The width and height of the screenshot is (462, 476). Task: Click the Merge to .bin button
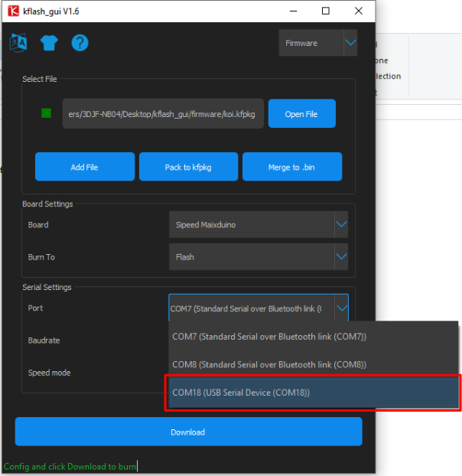pos(291,167)
